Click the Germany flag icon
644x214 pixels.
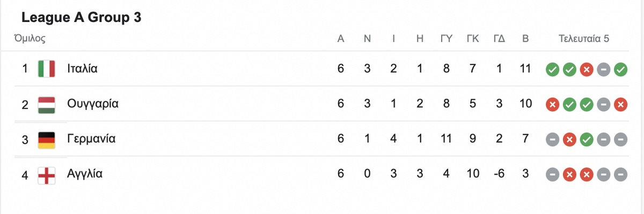(47, 139)
